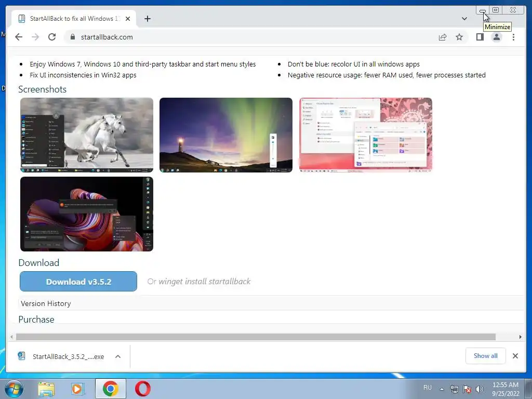This screenshot has width=532, height=399.
Task: Reload the startallback.com page
Action: click(52, 37)
